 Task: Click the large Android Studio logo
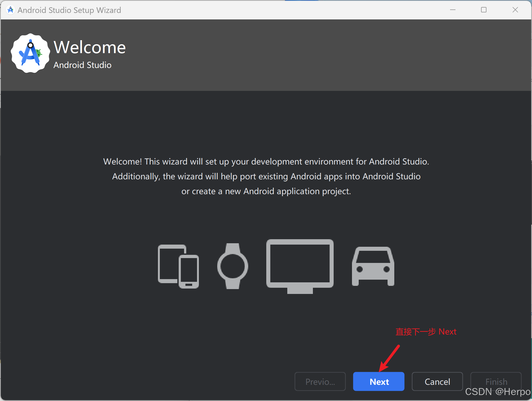click(x=30, y=53)
